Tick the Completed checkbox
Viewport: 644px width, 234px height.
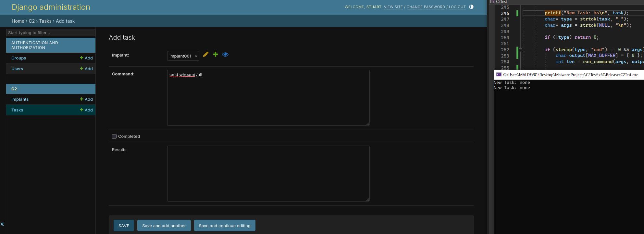tap(114, 136)
